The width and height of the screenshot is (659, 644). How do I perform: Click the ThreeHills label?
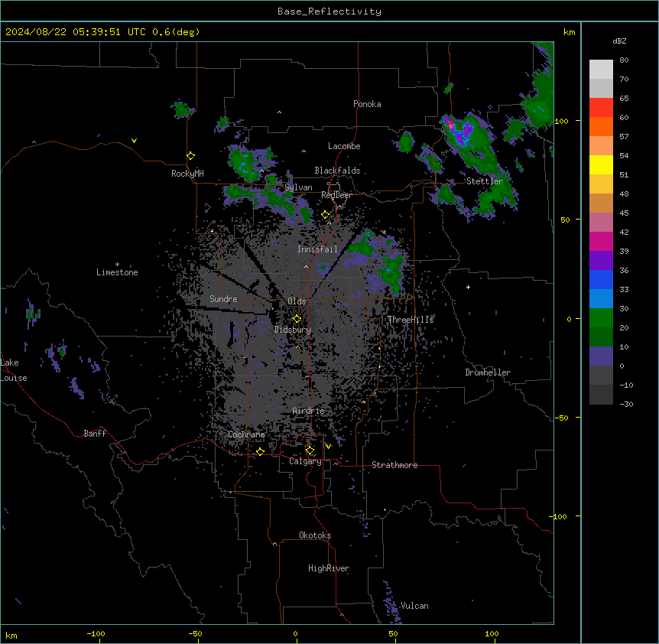point(411,320)
